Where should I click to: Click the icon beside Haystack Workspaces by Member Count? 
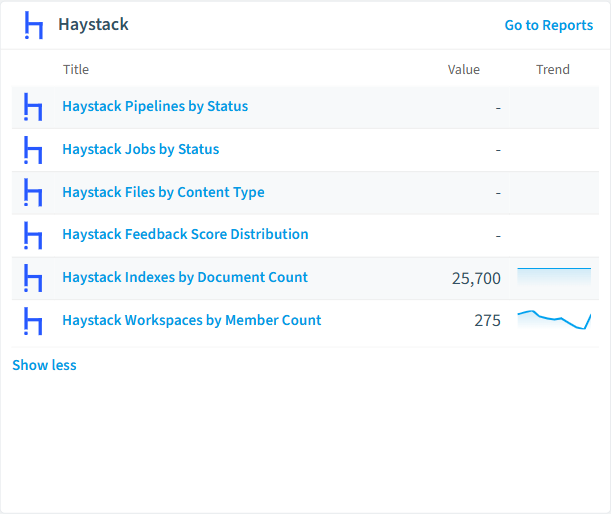(33, 321)
